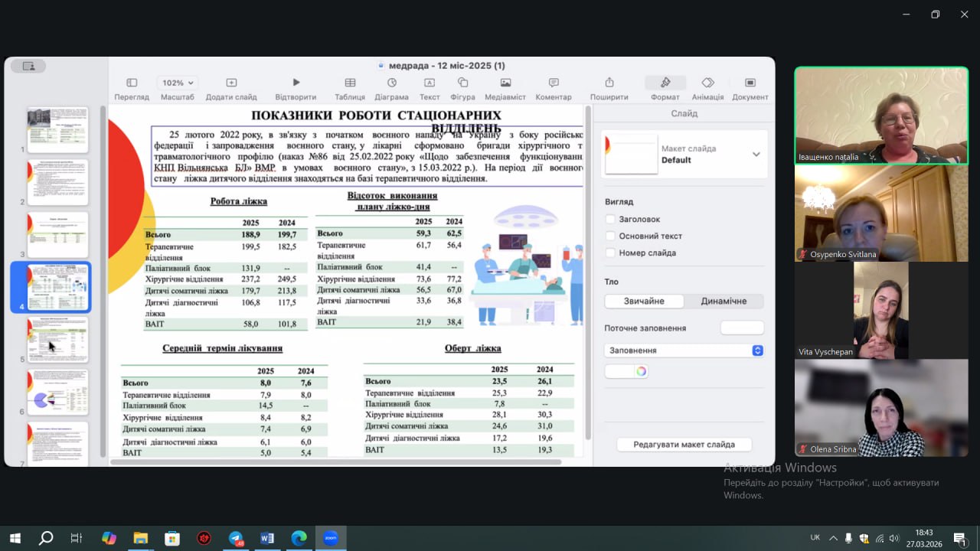Enable the Заголовок checkbox
The width and height of the screenshot is (980, 551).
coord(610,220)
